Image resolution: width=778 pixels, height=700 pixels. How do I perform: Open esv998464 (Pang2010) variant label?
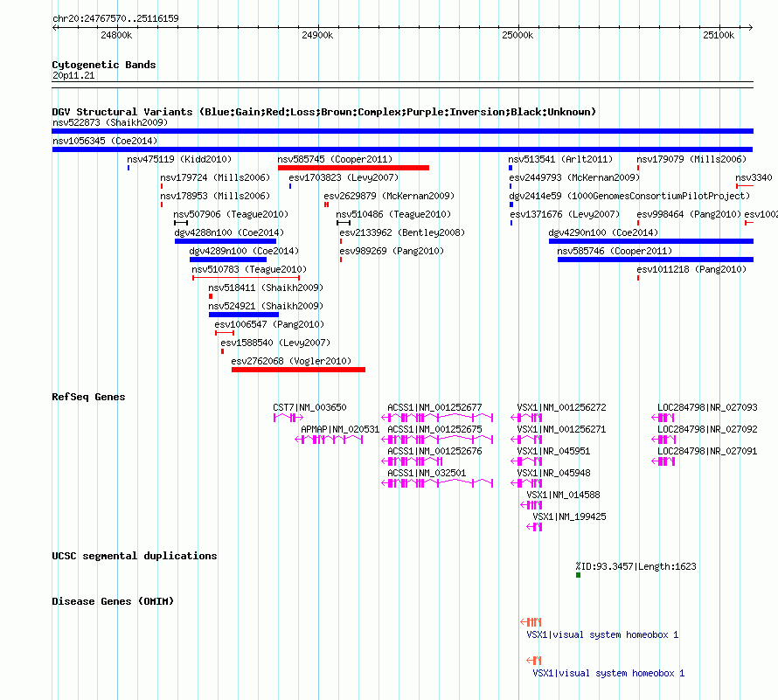point(689,214)
